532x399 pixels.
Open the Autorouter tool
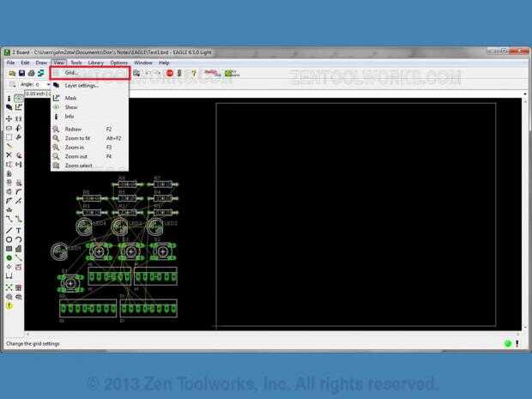[x=18, y=287]
